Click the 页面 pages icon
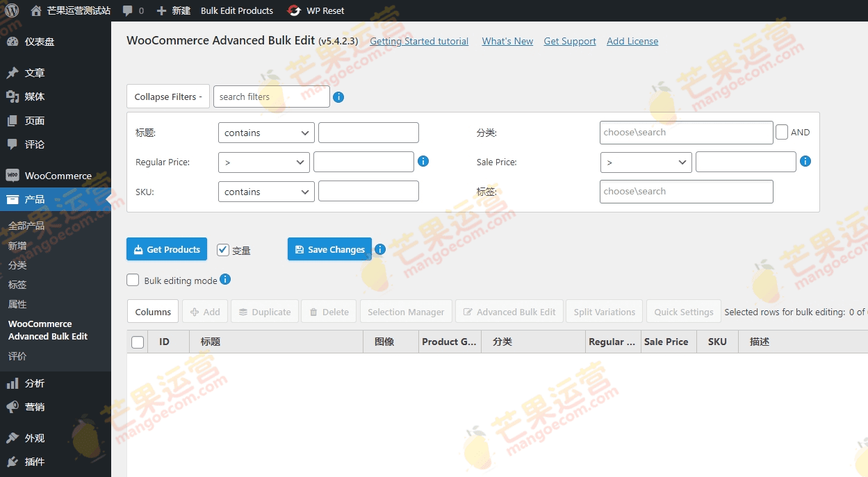868x477 pixels. pos(13,121)
